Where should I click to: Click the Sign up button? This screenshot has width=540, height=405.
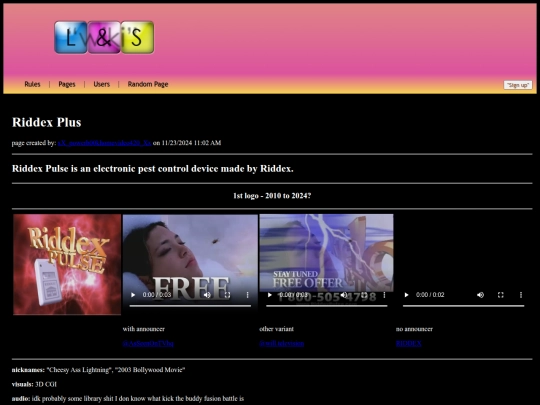point(518,85)
